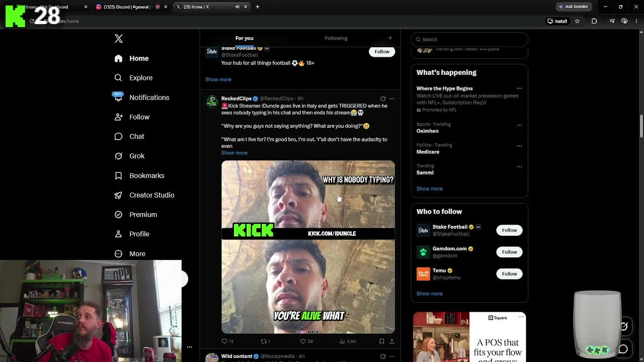Open the ReckedClips profile avatar
The height and width of the screenshot is (362, 644).
pos(212,101)
